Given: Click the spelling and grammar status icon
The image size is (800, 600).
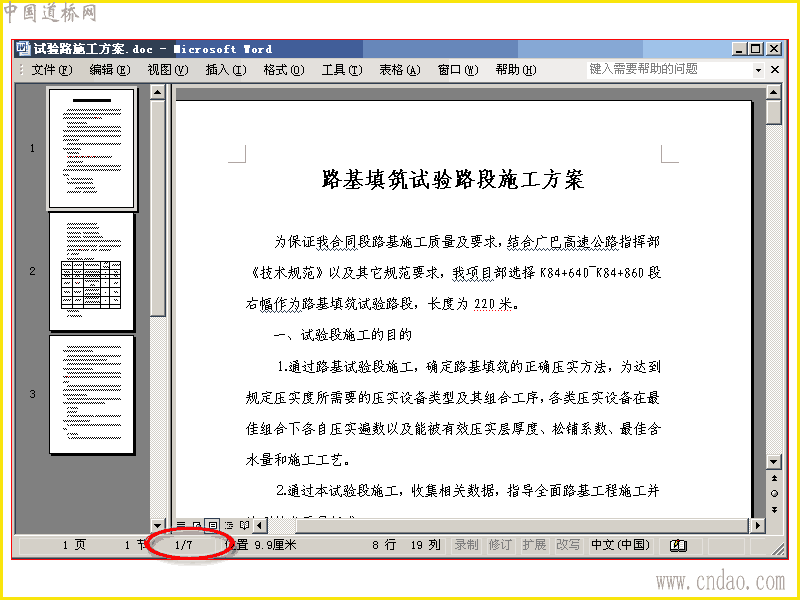Looking at the screenshot, I should click(678, 545).
